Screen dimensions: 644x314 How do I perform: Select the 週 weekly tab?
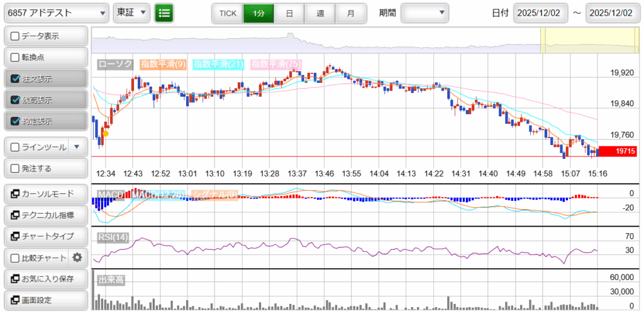(x=320, y=13)
